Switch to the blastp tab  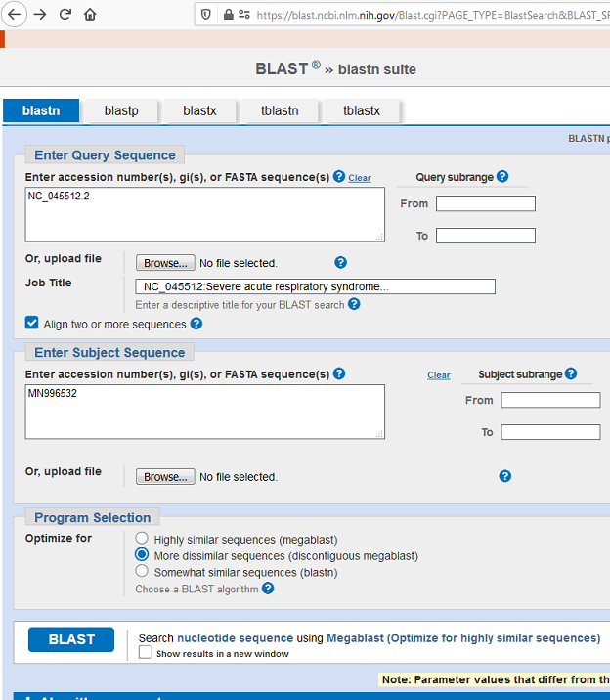(x=121, y=111)
